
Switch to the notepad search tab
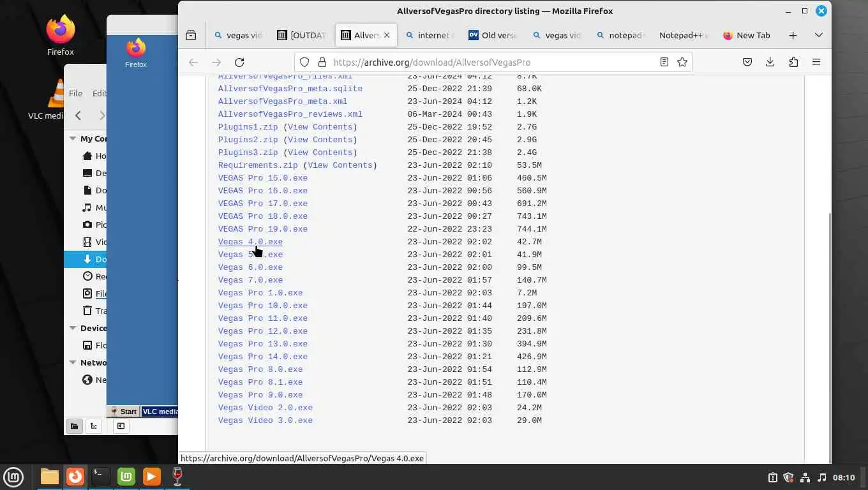click(x=621, y=36)
